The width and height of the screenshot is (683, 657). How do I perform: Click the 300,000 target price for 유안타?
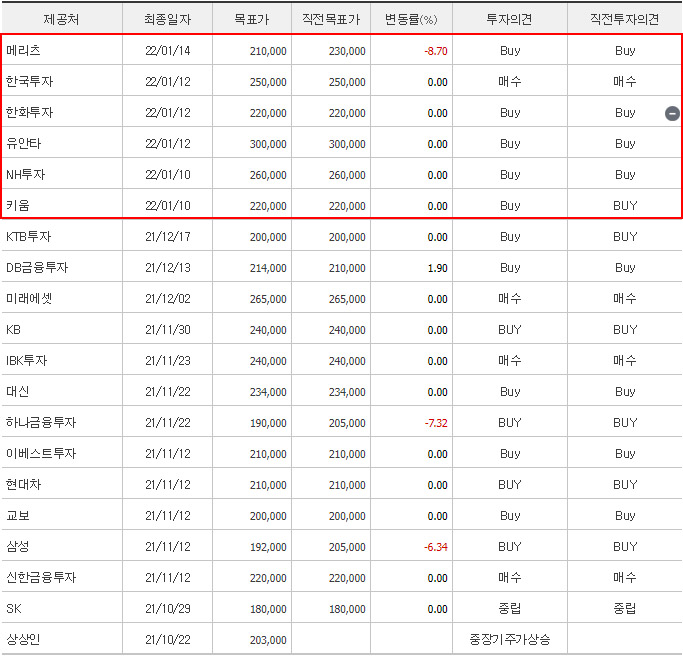[x=268, y=144]
